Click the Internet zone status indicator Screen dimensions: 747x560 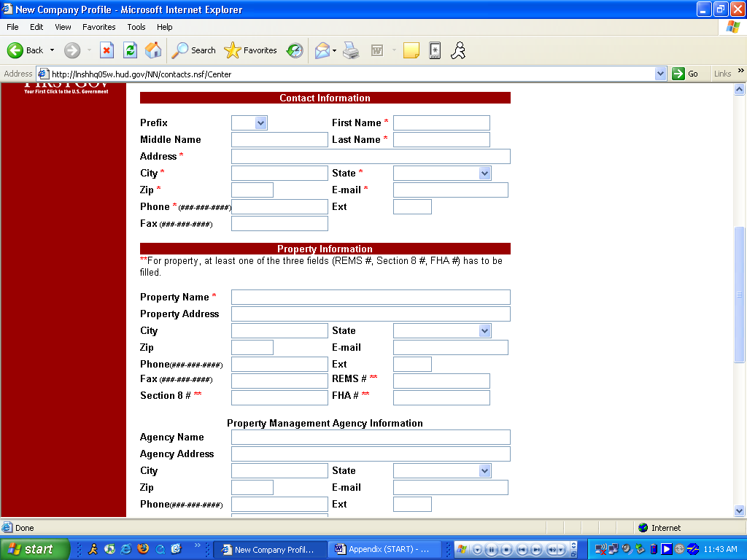point(659,528)
